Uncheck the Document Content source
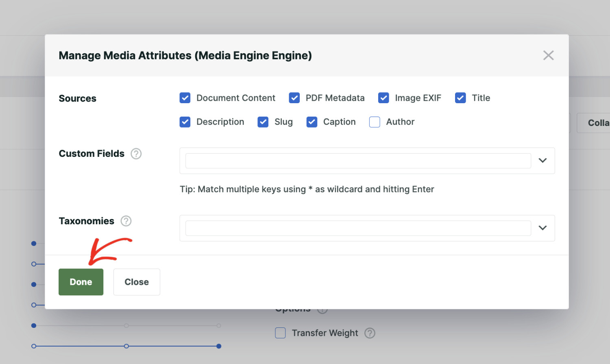 coord(185,98)
